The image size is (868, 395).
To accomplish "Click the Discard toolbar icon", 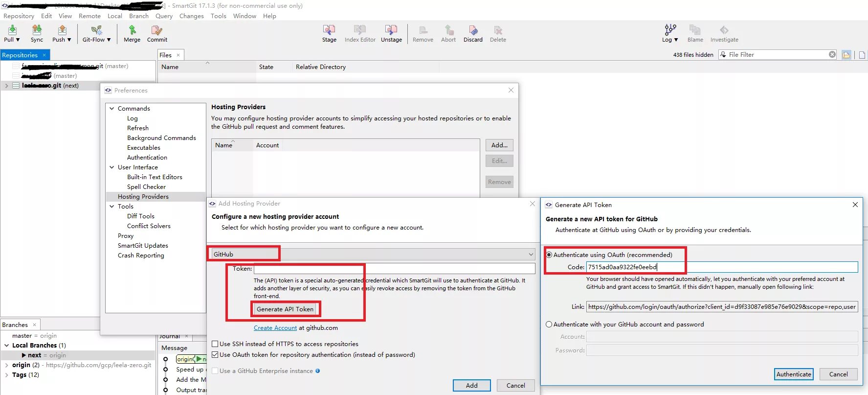I will pos(473,30).
